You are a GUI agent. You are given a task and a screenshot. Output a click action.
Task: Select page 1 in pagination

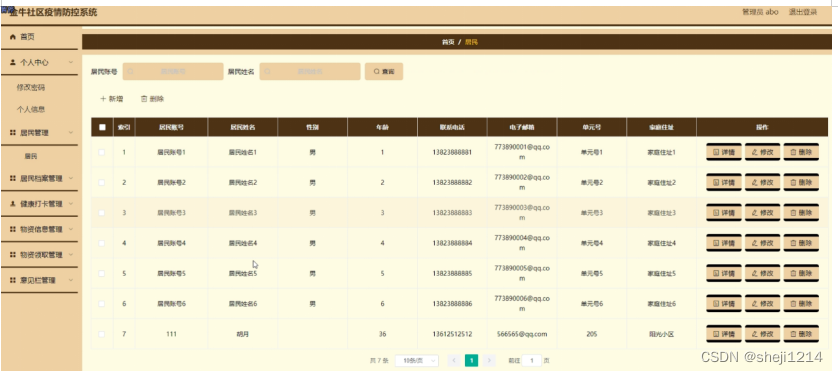click(x=471, y=361)
